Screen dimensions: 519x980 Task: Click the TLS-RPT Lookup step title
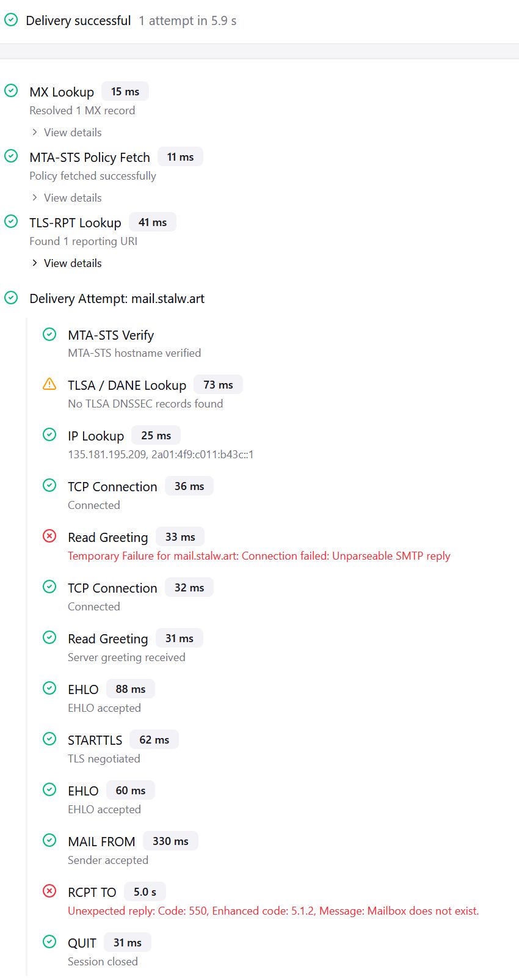click(x=75, y=223)
